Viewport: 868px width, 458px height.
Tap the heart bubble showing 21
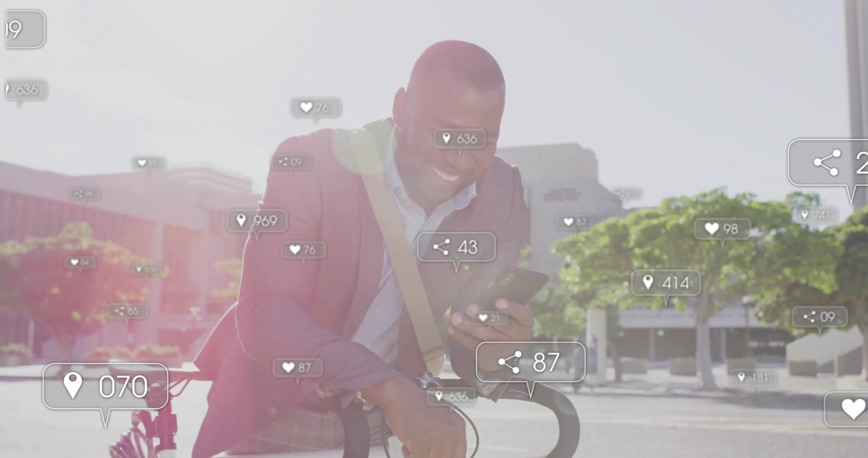point(489,318)
